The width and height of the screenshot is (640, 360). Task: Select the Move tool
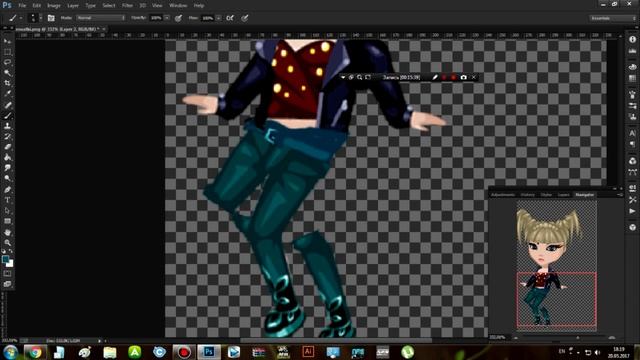pyautogui.click(x=7, y=41)
